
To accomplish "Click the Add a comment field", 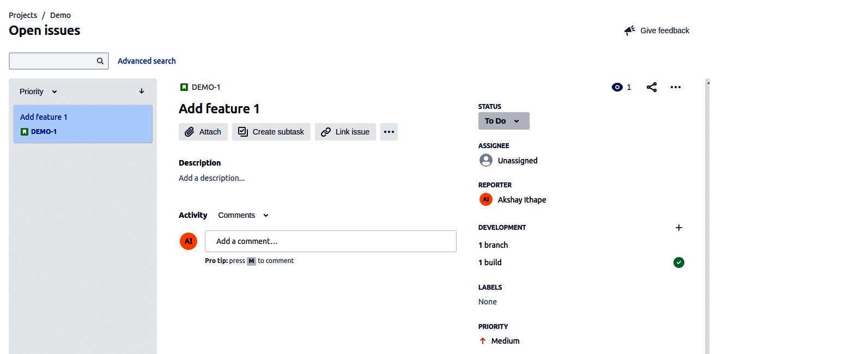I will click(330, 241).
